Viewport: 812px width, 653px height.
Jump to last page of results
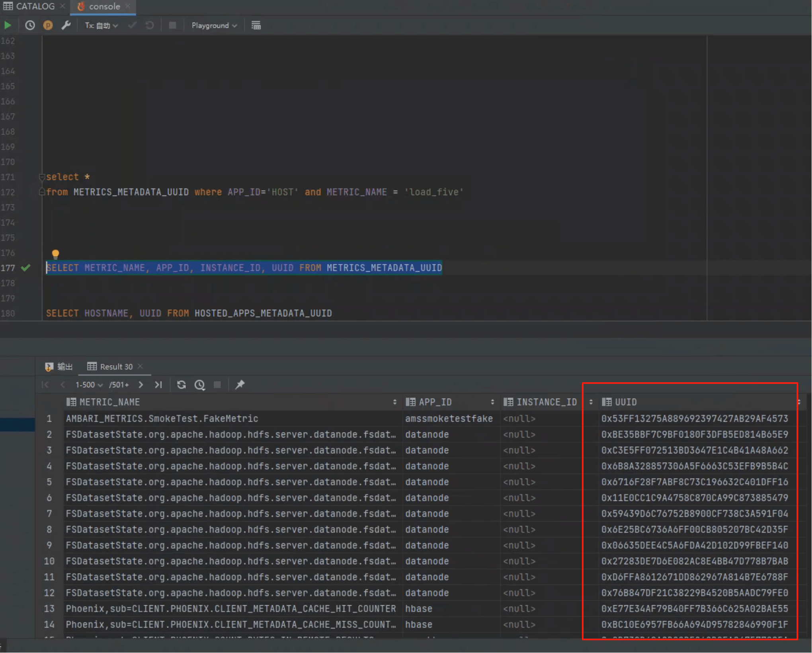158,385
